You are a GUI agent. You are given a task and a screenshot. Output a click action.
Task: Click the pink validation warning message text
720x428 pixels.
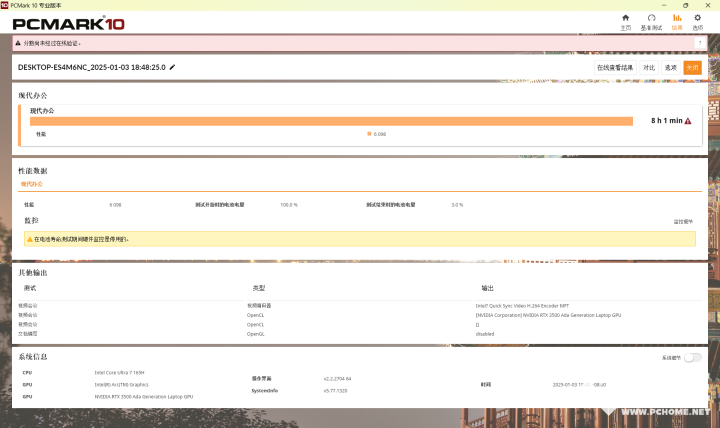click(52, 43)
